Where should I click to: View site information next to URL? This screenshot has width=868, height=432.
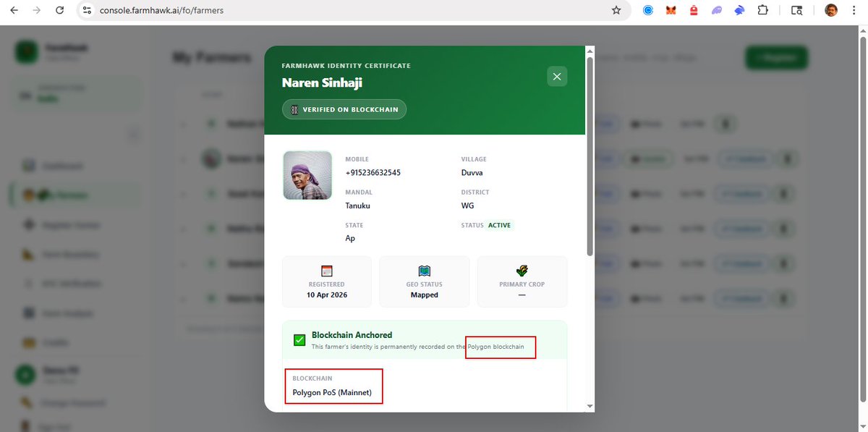(87, 10)
